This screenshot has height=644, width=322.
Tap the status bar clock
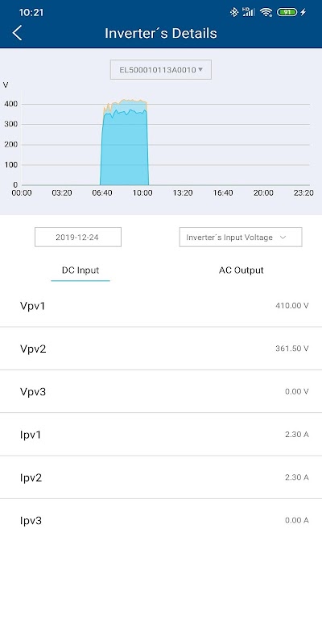click(x=31, y=12)
